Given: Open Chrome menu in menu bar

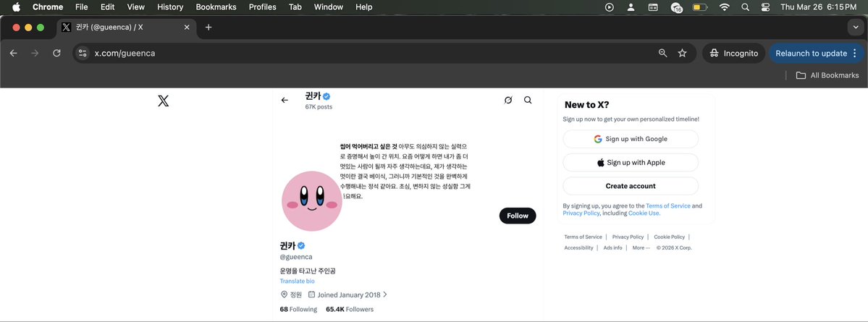Looking at the screenshot, I should tap(48, 7).
